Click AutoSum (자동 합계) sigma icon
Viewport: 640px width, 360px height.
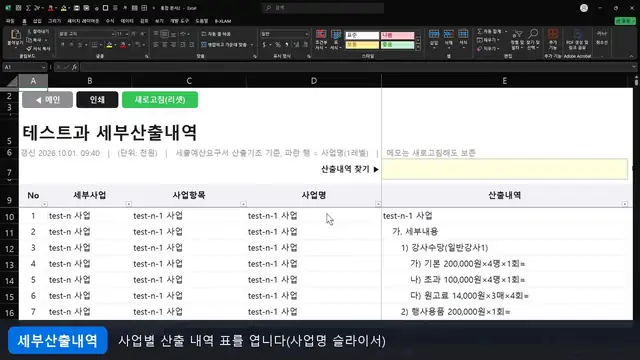coord(480,31)
